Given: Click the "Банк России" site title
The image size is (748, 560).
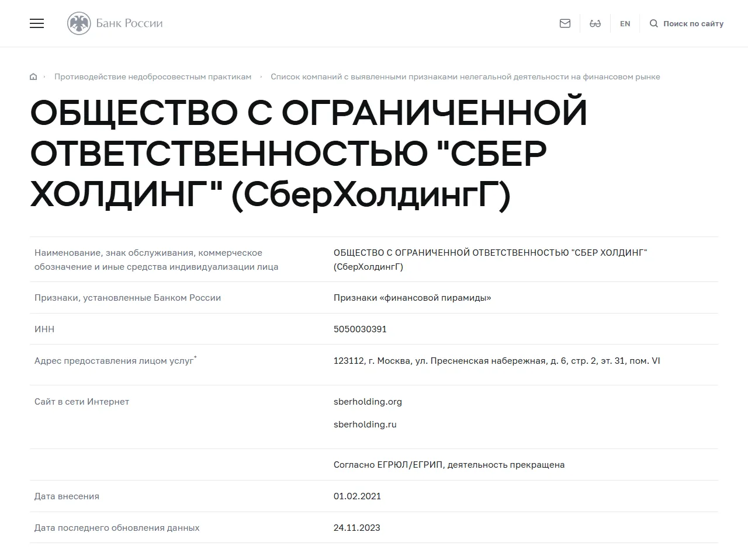Looking at the screenshot, I should 129,23.
